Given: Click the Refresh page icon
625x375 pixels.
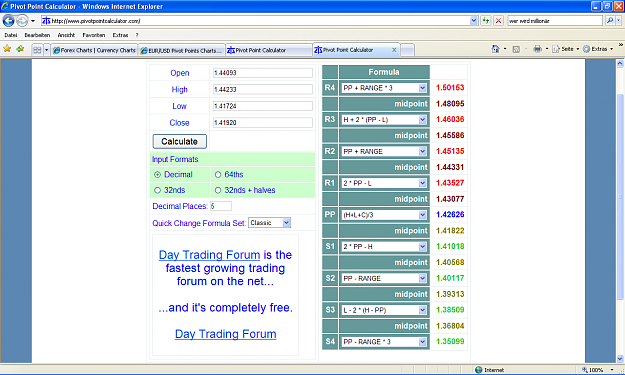Looking at the screenshot, I should [486, 21].
